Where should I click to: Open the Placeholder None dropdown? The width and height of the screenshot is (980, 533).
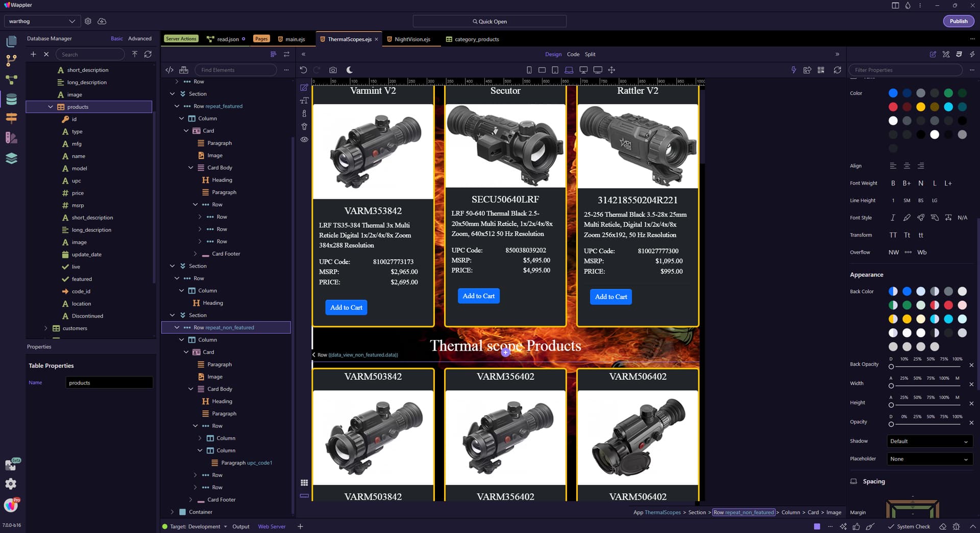929,459
